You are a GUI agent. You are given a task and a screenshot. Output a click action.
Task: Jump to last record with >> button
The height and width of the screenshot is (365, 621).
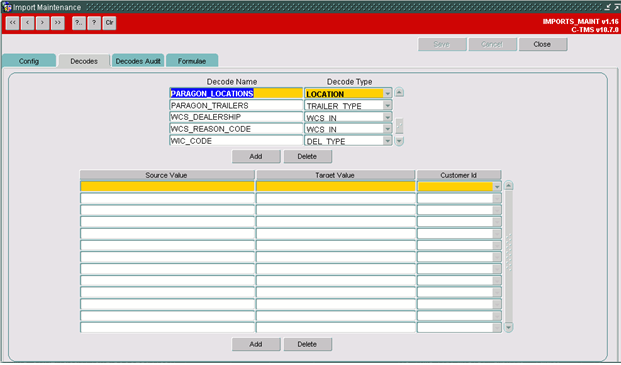(57, 23)
